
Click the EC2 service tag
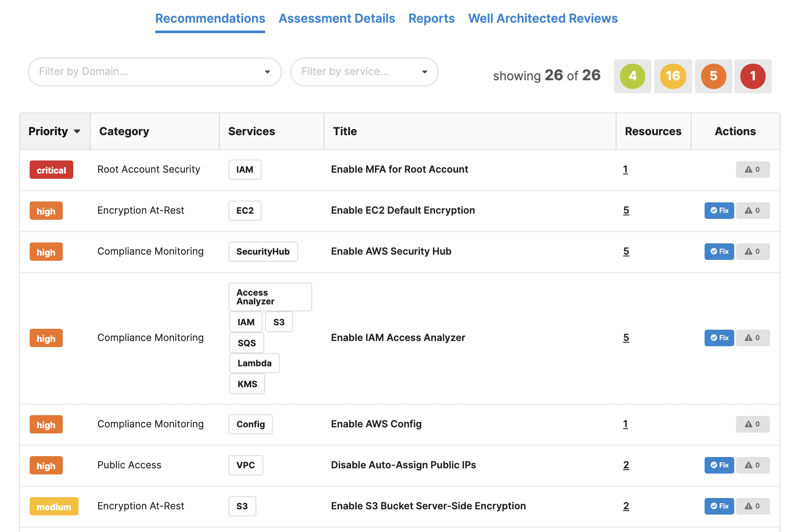[x=245, y=211]
